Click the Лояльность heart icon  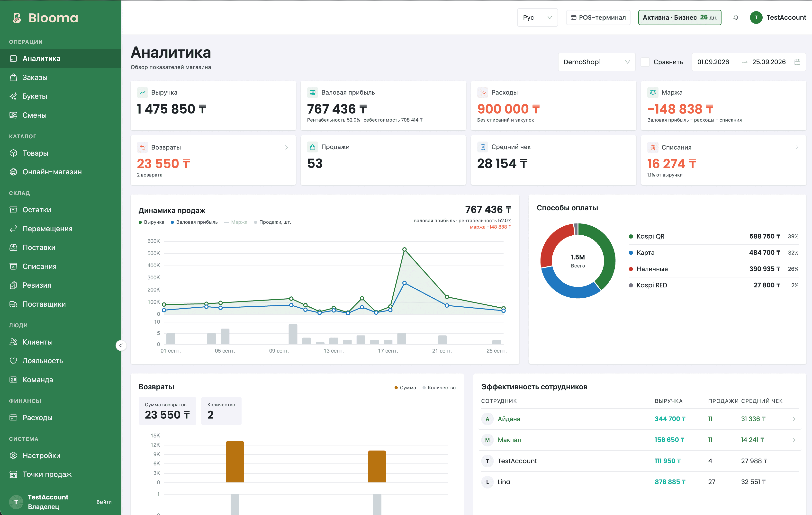click(x=13, y=361)
